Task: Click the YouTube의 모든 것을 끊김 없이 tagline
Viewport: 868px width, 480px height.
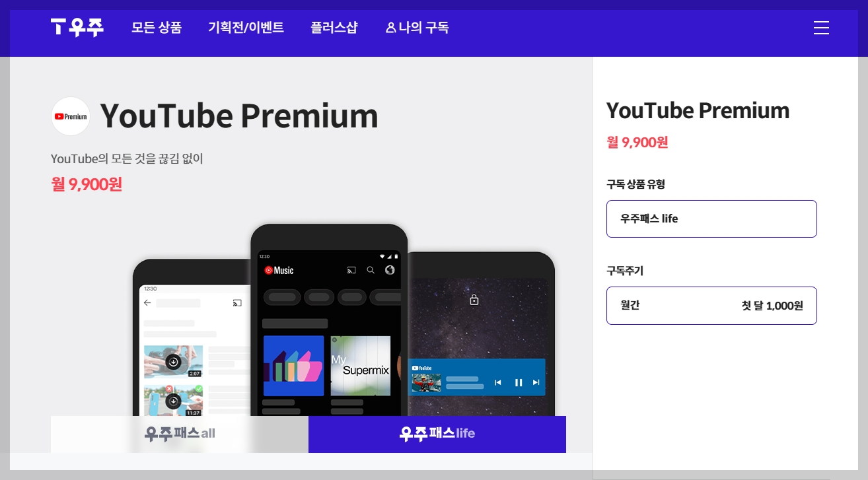Action: click(x=127, y=158)
